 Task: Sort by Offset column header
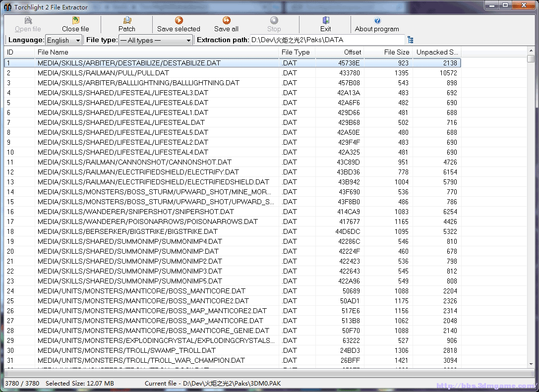click(x=340, y=52)
